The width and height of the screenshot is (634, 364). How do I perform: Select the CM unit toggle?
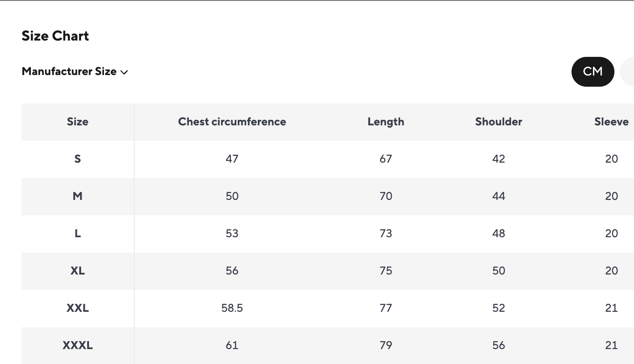tap(593, 72)
